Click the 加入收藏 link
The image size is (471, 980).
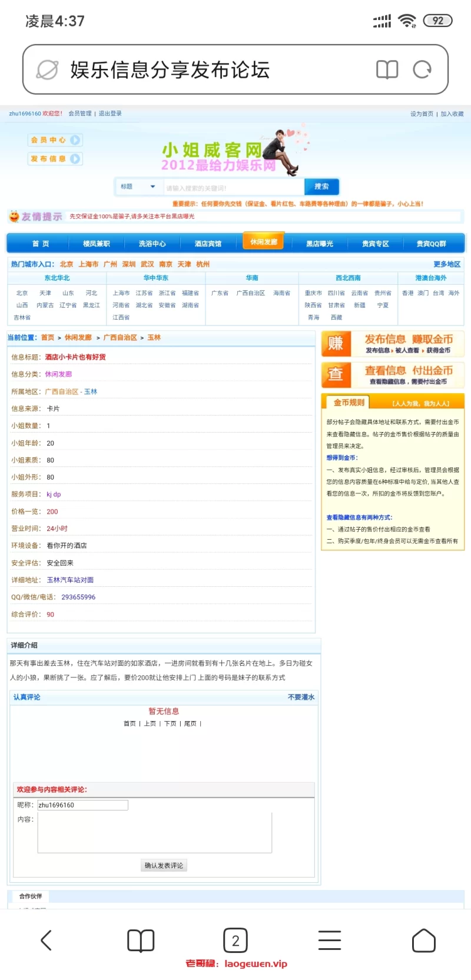coord(452,114)
